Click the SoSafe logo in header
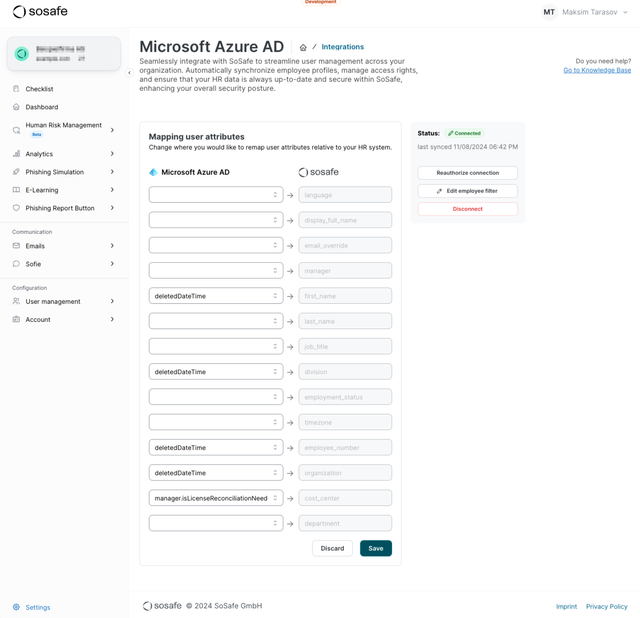640x618 pixels. (x=40, y=12)
